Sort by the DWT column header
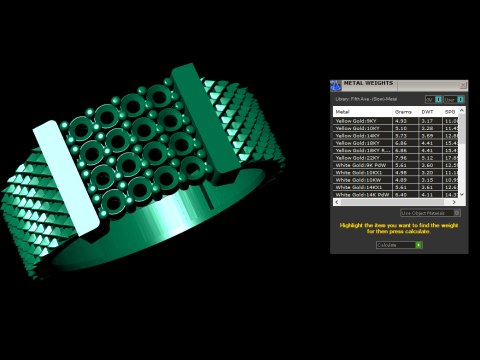This screenshot has width=480, height=360. (x=430, y=112)
